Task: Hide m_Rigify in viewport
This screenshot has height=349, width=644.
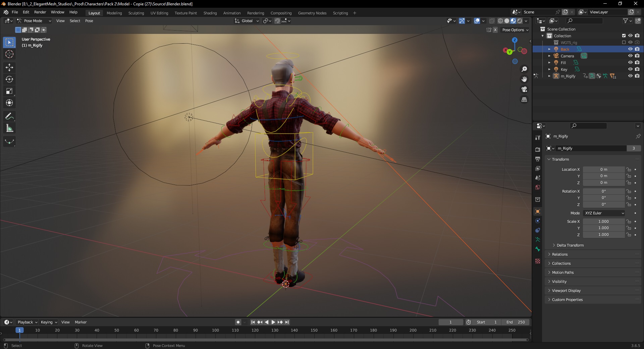Action: pyautogui.click(x=630, y=76)
